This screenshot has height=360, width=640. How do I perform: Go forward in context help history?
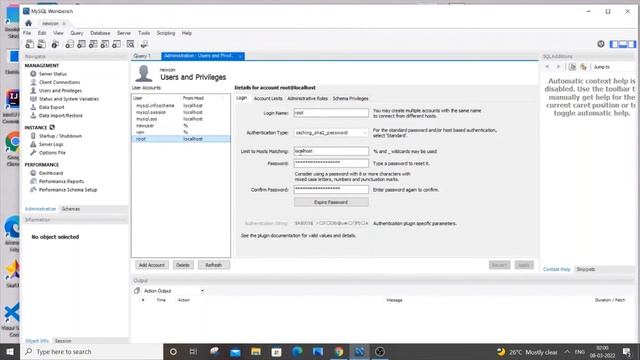tap(558, 67)
